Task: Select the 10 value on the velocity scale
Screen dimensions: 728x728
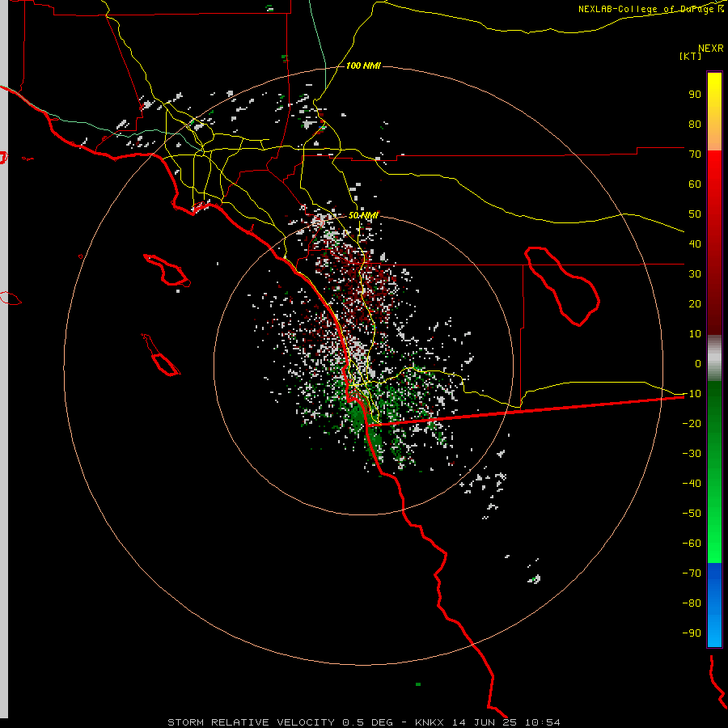Action: click(695, 334)
